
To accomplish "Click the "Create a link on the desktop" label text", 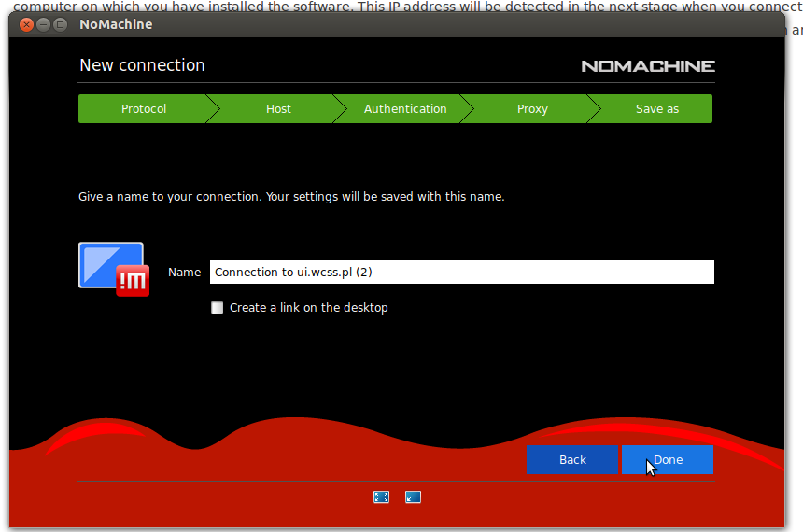I will [308, 308].
